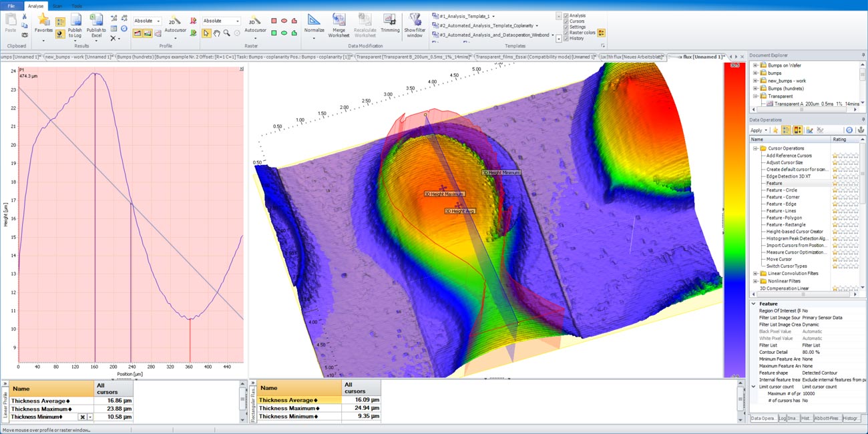This screenshot has height=434, width=868.
Task: Open the Profile Absolute dropdown
Action: pos(158,21)
